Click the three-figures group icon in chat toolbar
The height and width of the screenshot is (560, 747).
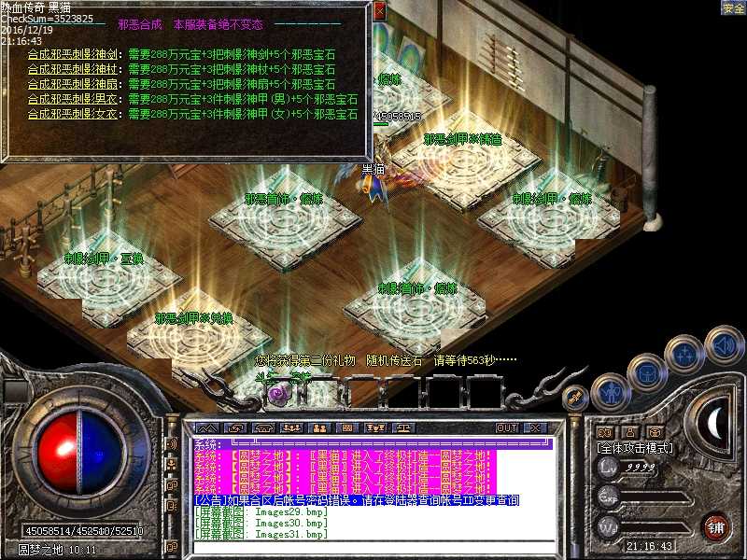tap(291, 427)
